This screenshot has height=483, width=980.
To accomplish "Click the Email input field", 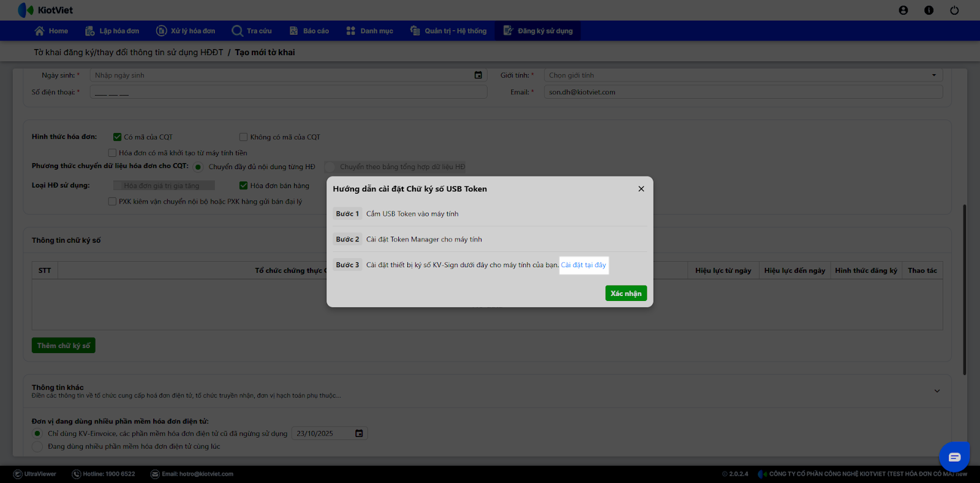I will click(743, 92).
